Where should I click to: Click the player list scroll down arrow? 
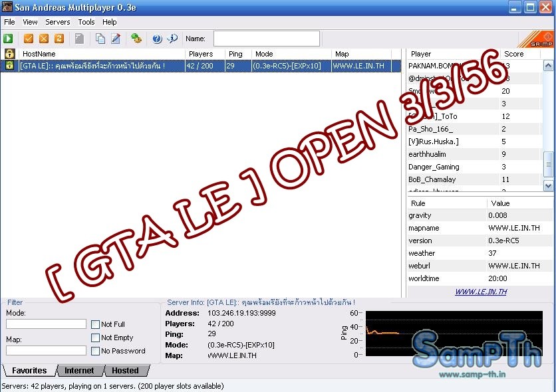548,185
